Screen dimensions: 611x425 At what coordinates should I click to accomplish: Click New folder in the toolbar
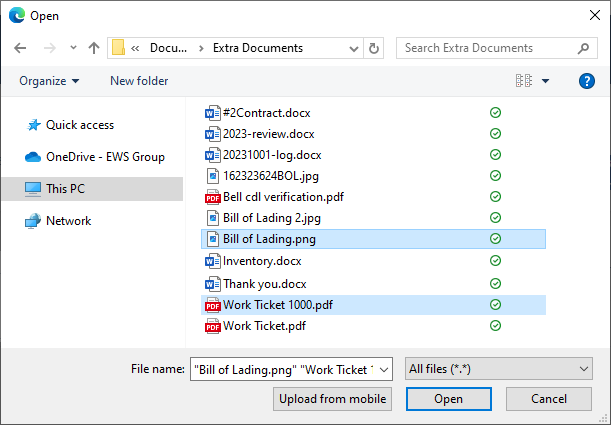(x=139, y=81)
